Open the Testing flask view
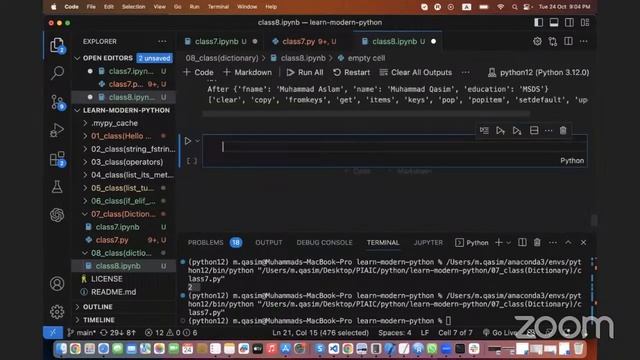The width and height of the screenshot is (640, 360). tap(57, 187)
